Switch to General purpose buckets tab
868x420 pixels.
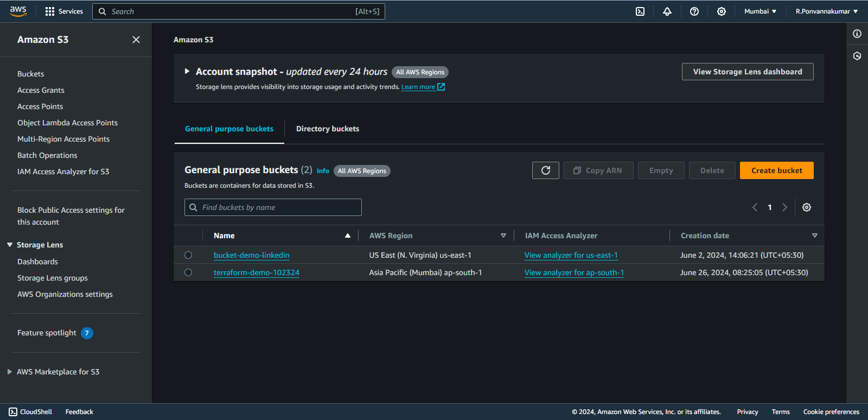[229, 129]
